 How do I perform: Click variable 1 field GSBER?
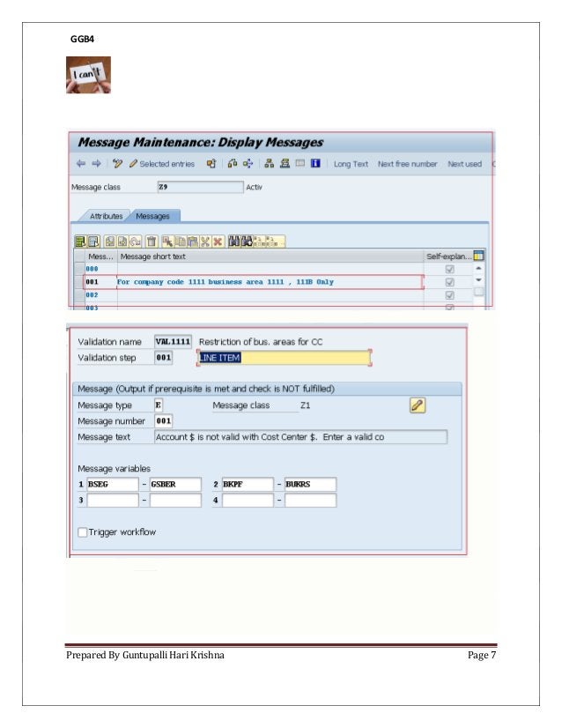pos(175,484)
